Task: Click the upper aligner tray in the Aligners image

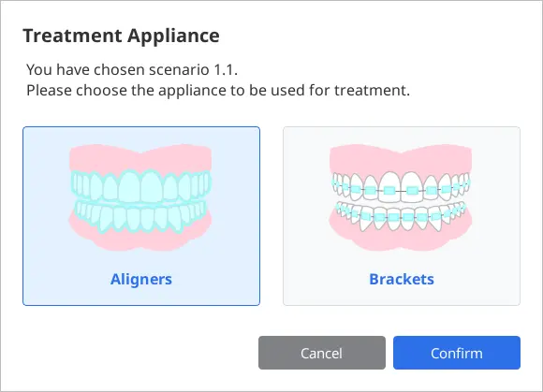Action: (x=140, y=186)
